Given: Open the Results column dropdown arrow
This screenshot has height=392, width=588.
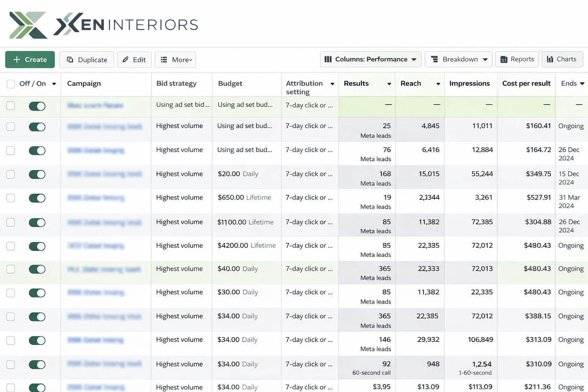Looking at the screenshot, I should coord(389,84).
